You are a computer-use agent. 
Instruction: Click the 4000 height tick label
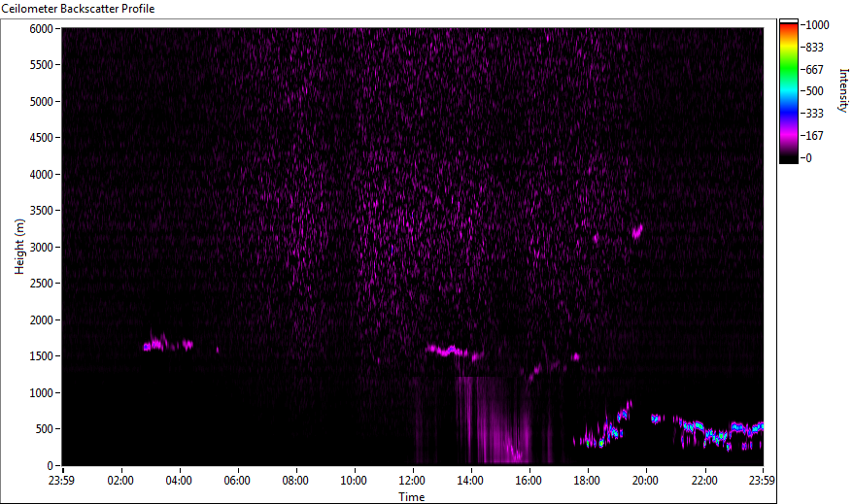pos(42,175)
